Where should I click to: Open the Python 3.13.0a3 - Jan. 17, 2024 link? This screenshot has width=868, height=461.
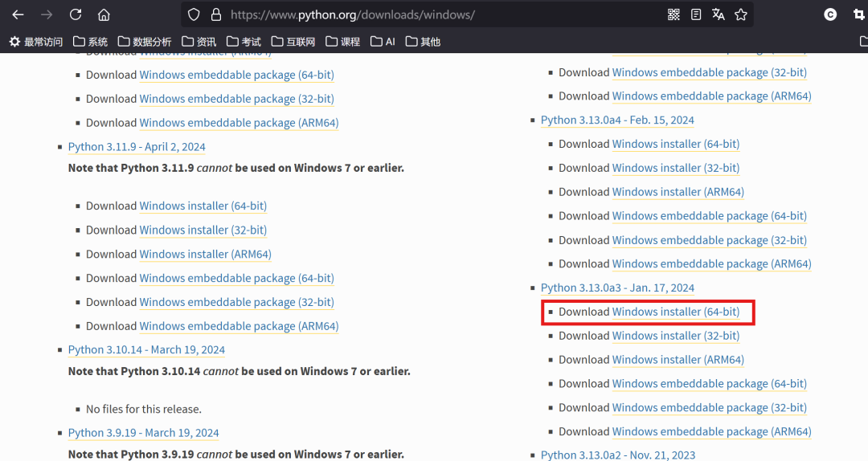click(617, 288)
